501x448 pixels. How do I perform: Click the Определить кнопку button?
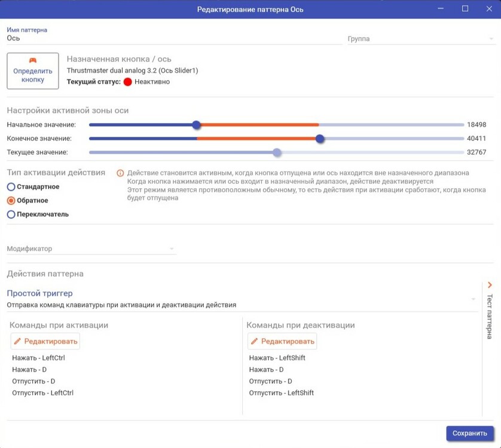[x=33, y=71]
